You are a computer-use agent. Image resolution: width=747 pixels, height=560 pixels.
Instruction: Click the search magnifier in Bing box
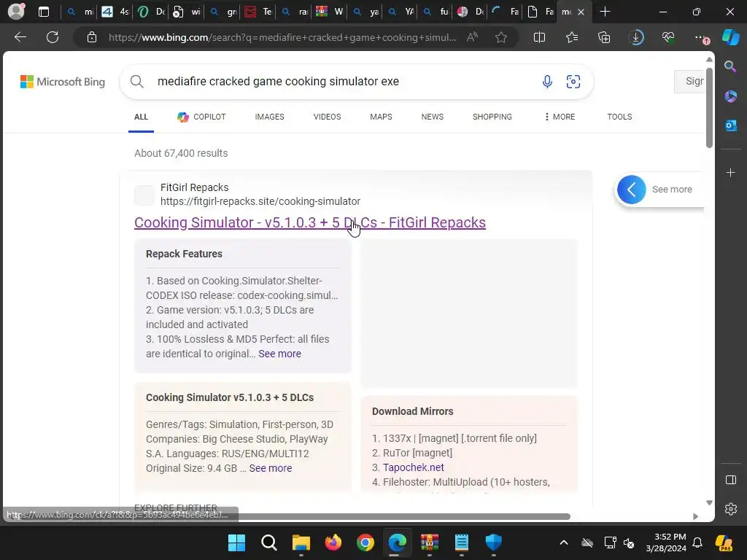point(136,82)
